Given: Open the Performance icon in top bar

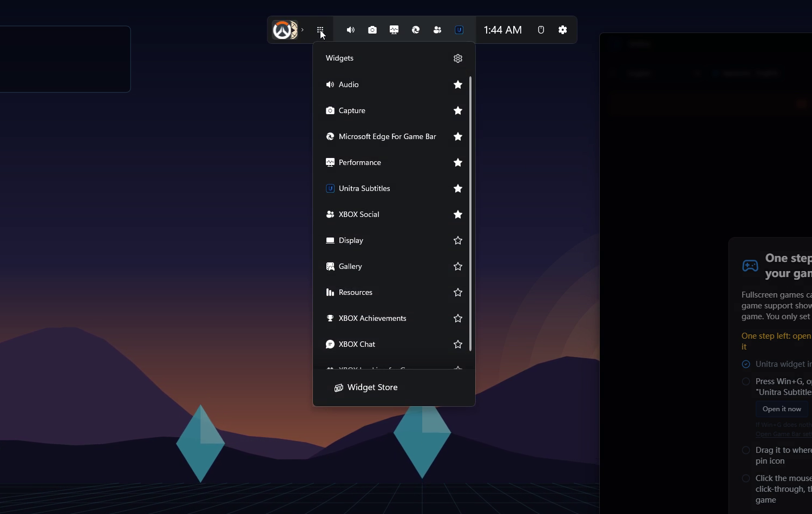Looking at the screenshot, I should pos(394,30).
